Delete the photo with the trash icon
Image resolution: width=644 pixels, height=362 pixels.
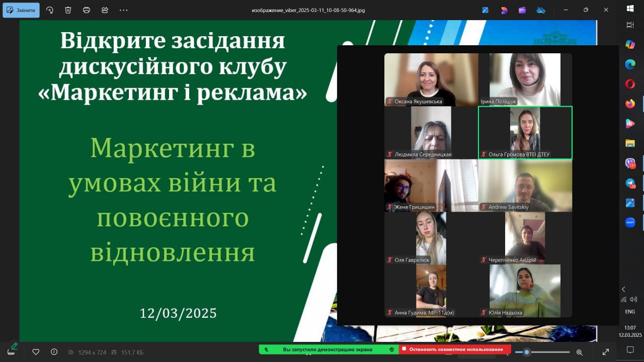68,10
